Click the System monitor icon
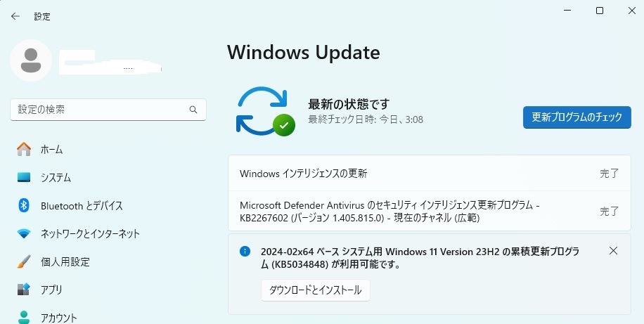The height and width of the screenshot is (324, 644). point(24,177)
